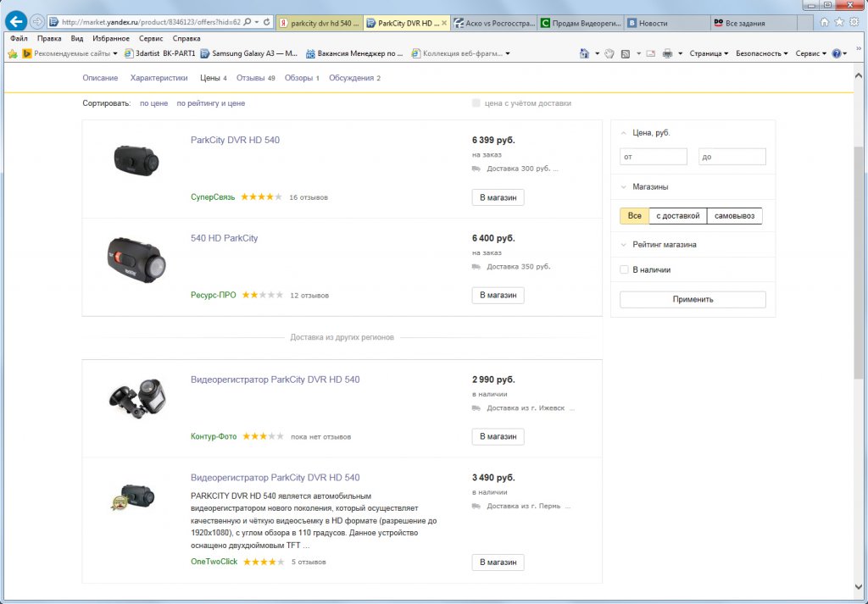This screenshot has width=868, height=604.
Task: Open the Home icon at top right
Action: tap(825, 22)
